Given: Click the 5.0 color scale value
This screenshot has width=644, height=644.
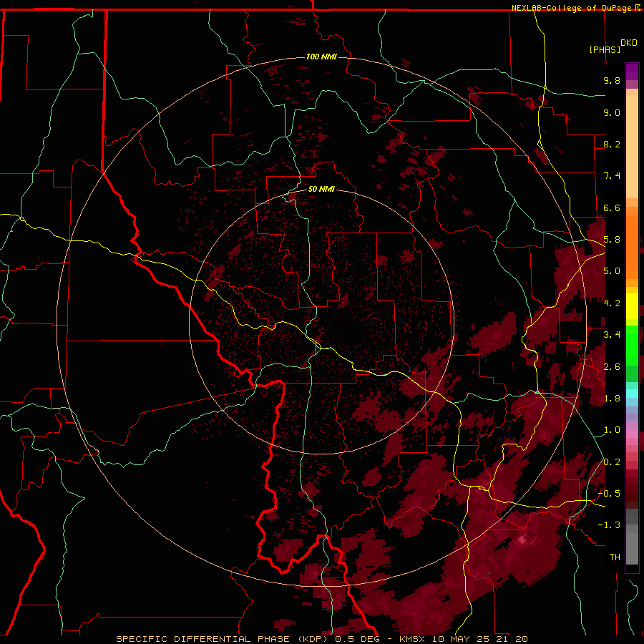Looking at the screenshot, I should tap(612, 271).
